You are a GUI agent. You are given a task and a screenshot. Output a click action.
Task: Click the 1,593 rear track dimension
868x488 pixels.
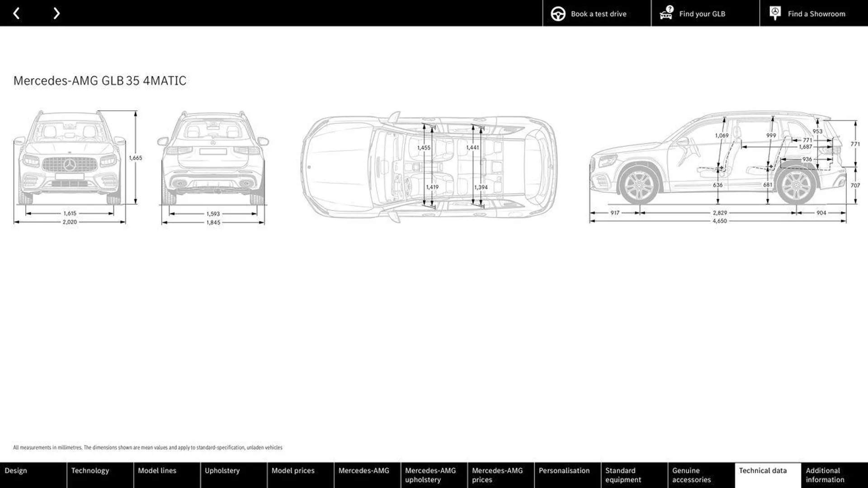(213, 214)
